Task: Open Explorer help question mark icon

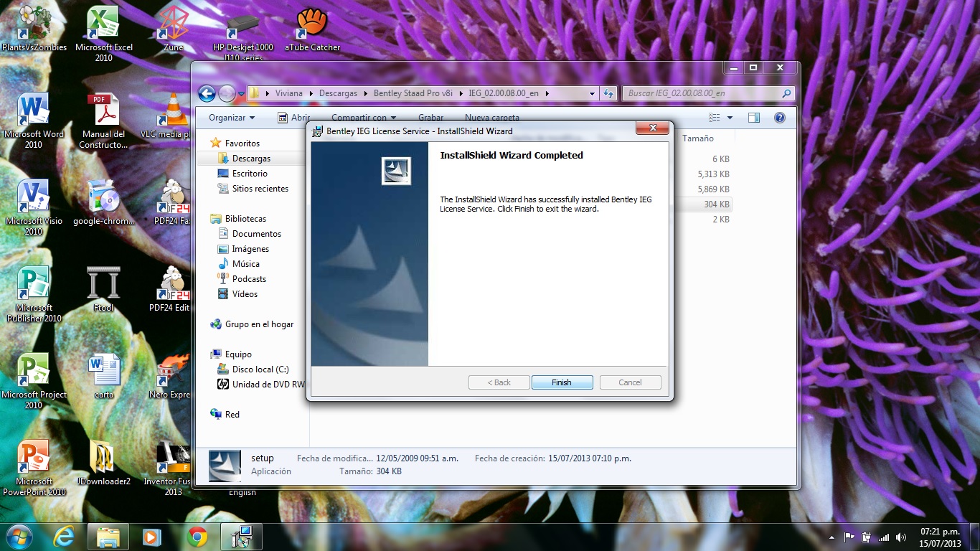Action: click(780, 118)
